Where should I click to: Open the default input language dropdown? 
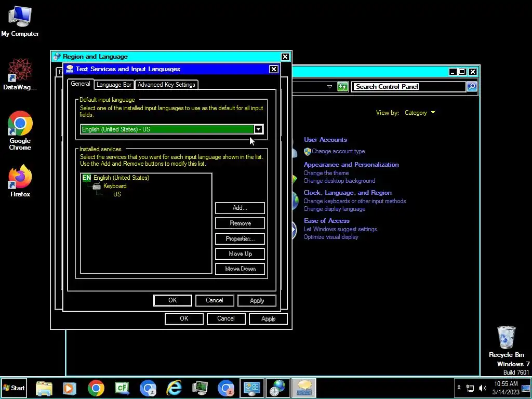click(259, 129)
